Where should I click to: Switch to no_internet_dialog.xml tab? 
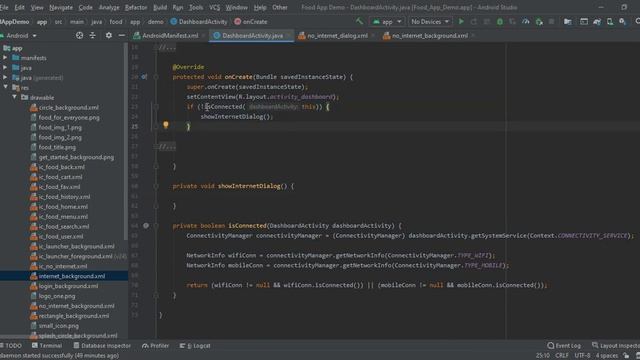[x=337, y=36]
